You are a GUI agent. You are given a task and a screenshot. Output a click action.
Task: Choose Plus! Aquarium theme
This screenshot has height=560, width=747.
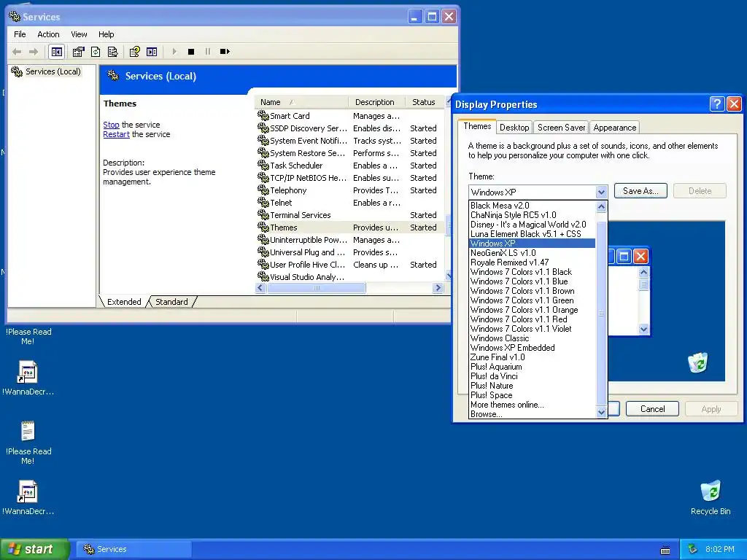coord(532,367)
